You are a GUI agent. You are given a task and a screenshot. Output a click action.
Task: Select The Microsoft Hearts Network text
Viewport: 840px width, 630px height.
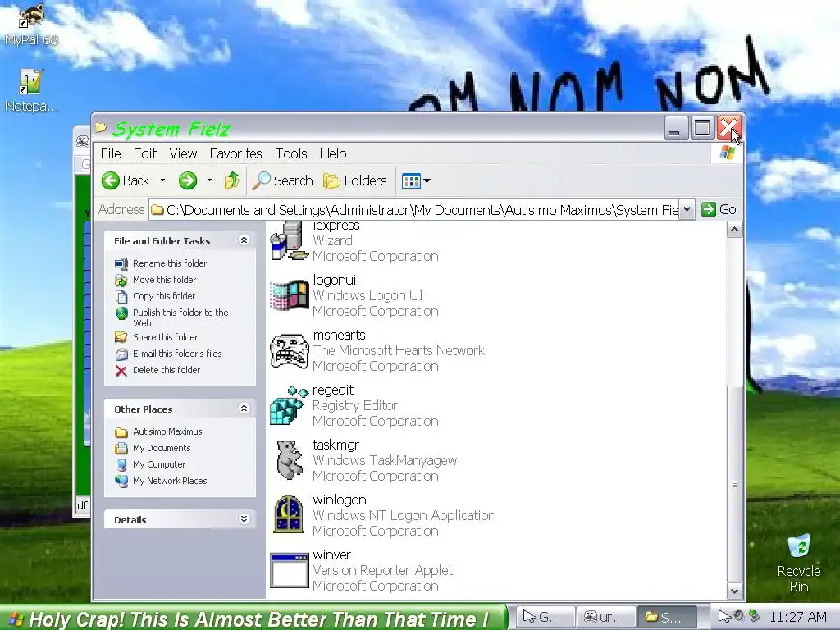point(399,351)
